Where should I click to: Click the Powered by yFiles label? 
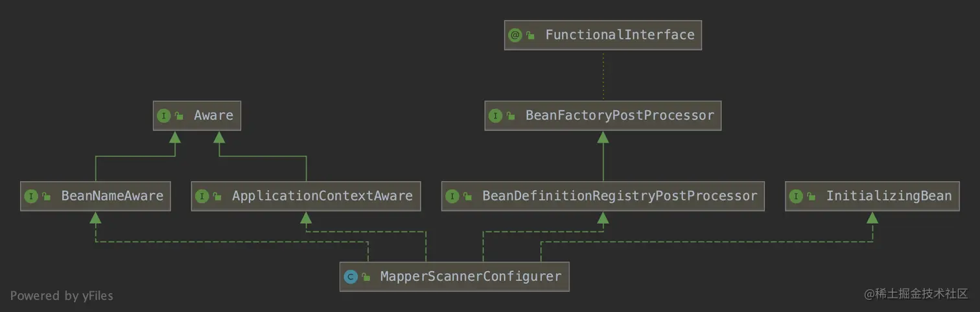coord(62,296)
